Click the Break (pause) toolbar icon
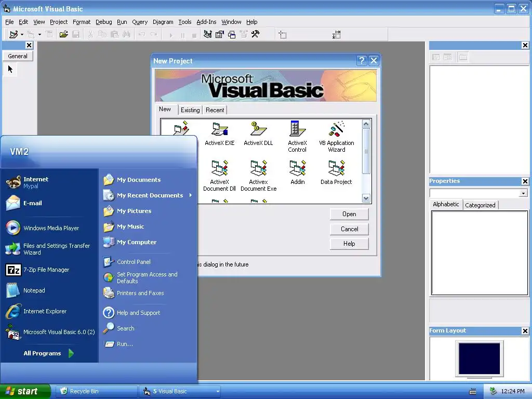 click(x=182, y=35)
